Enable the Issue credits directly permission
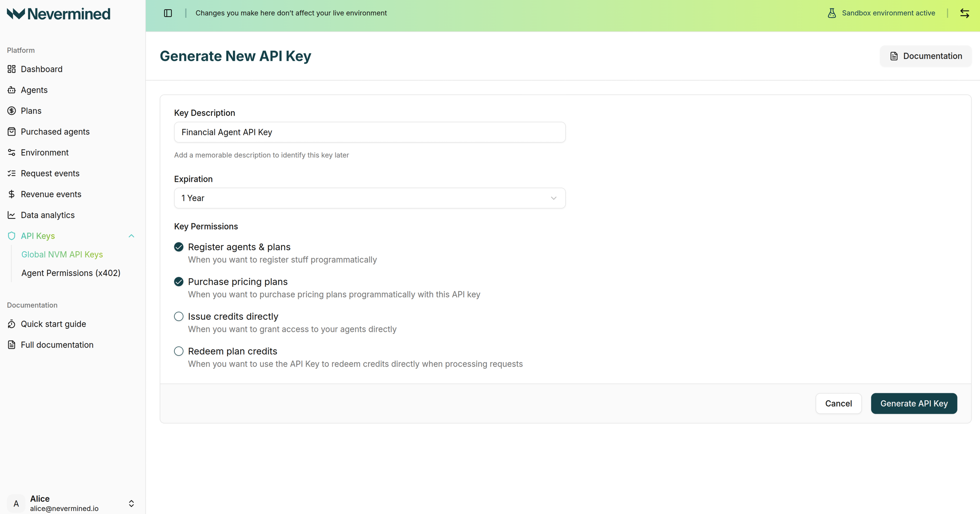This screenshot has height=514, width=980. point(179,316)
